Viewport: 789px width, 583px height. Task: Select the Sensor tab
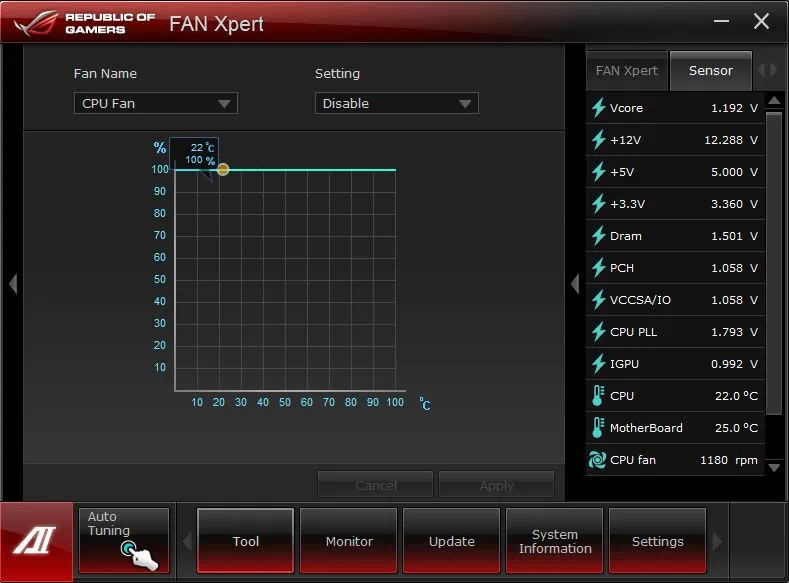(x=711, y=71)
